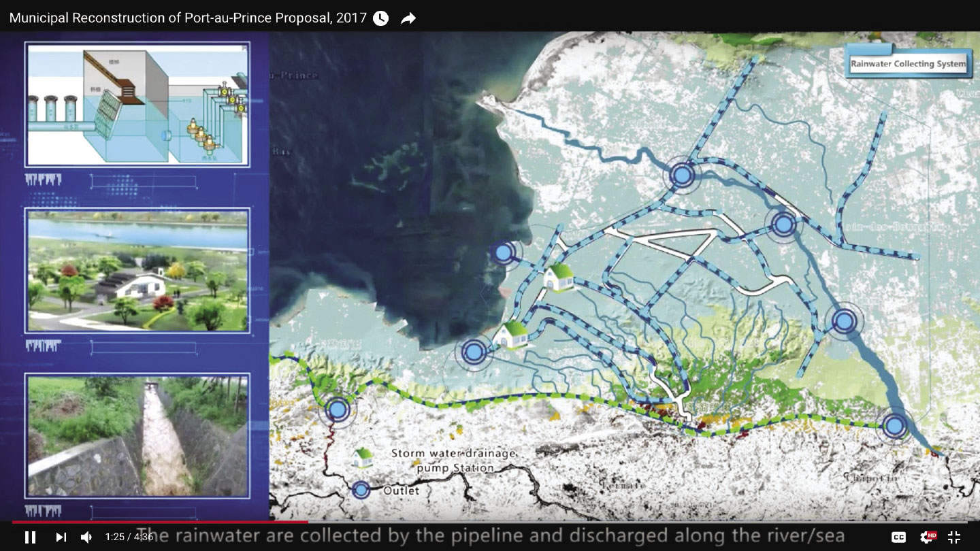The image size is (980, 551).
Task: Pause the video playback
Action: tap(30, 537)
